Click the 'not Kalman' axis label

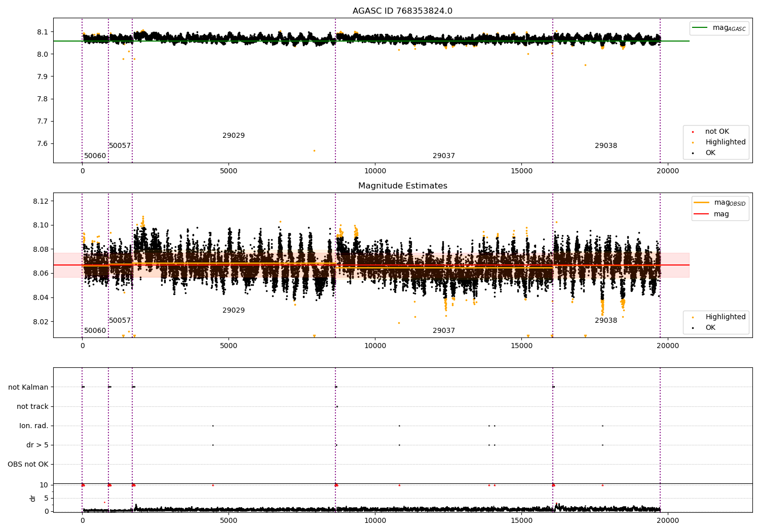click(28, 387)
